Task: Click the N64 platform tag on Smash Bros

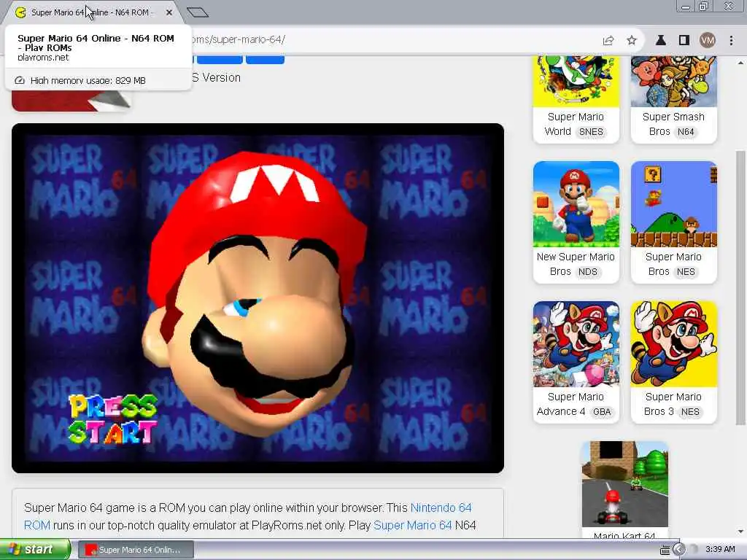Action: click(x=686, y=132)
